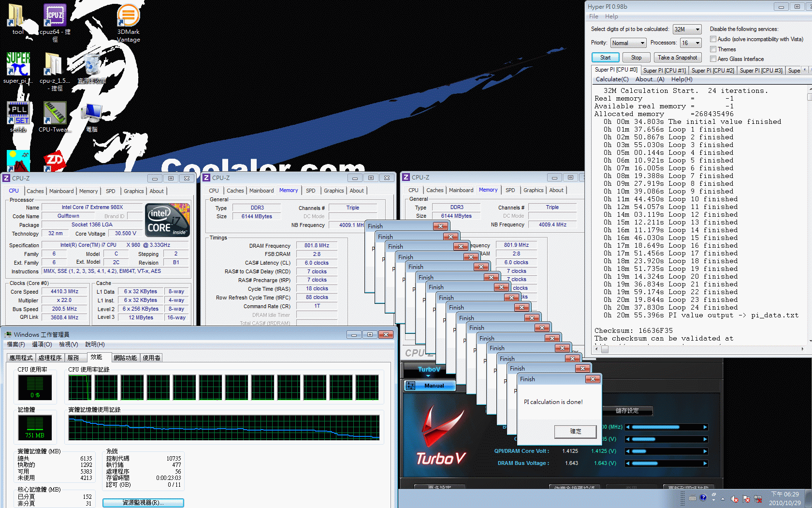The width and height of the screenshot is (812, 508).
Task: Click the Core Speed 4410.3 MHz value
Action: point(64,292)
